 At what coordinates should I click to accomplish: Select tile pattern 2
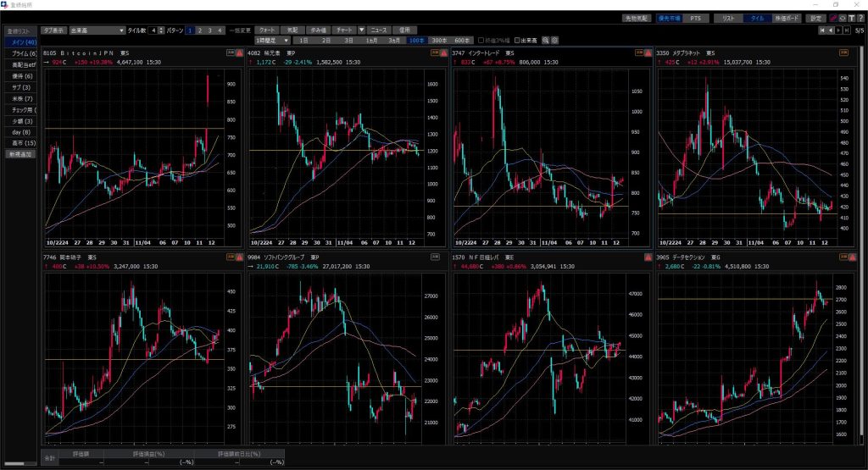[200, 30]
